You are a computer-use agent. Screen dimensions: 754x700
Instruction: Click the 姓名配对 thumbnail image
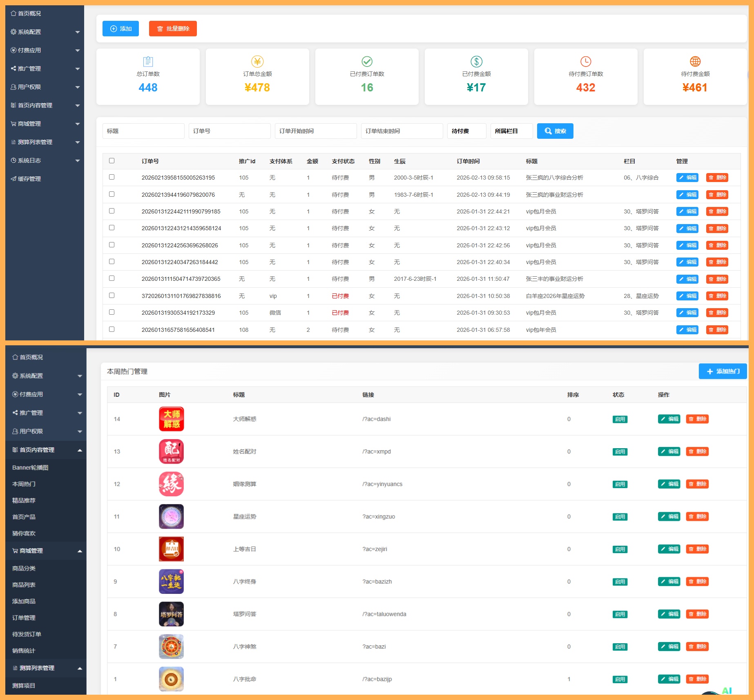pos(171,451)
